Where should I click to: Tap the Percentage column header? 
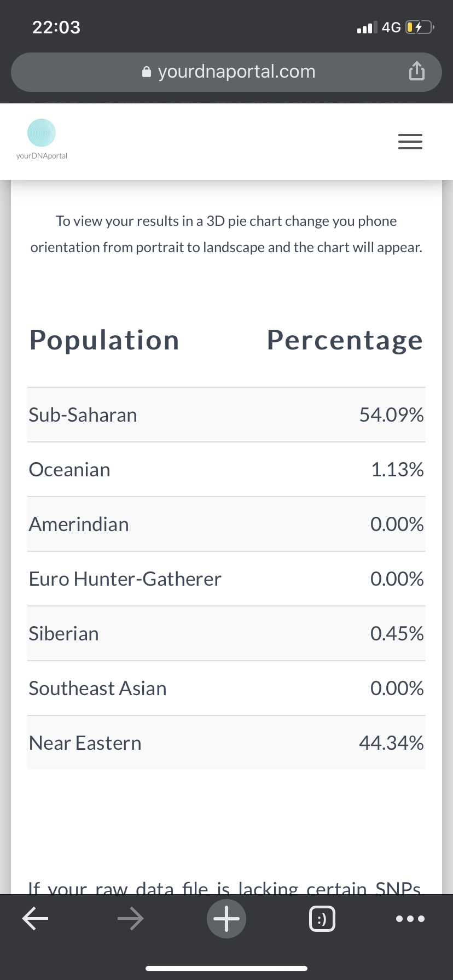pos(345,340)
